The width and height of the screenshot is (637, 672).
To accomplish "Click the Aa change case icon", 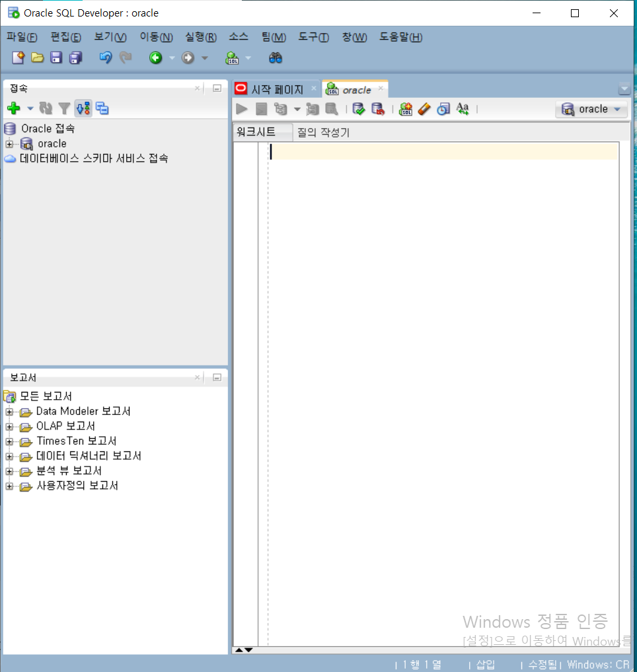I will pos(463,109).
